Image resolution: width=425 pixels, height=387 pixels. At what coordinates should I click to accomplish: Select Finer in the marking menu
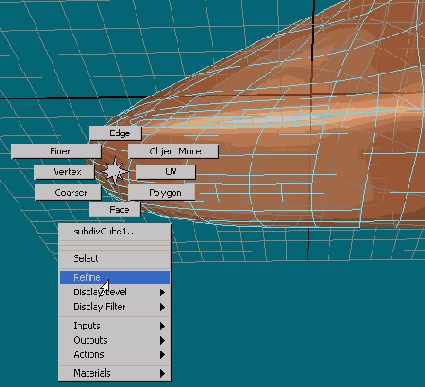[56, 151]
